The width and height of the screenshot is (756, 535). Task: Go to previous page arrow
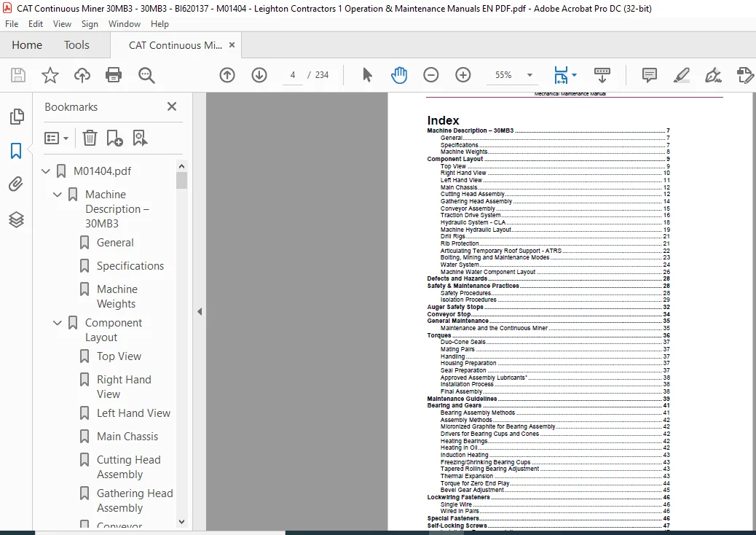pyautogui.click(x=227, y=75)
